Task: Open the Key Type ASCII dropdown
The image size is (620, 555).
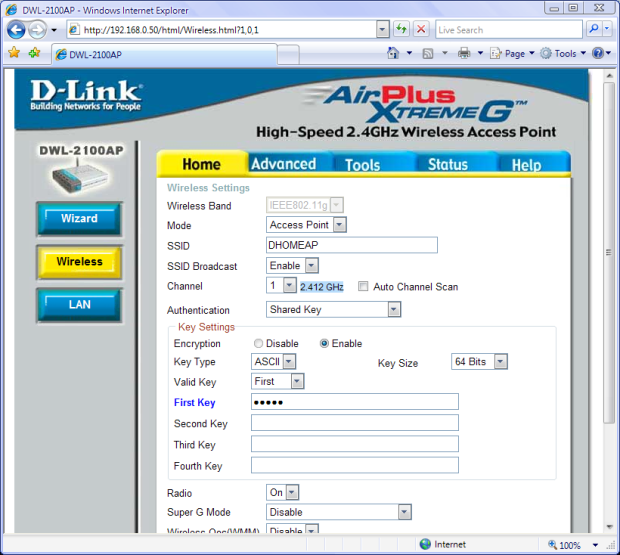Action: [x=273, y=362]
